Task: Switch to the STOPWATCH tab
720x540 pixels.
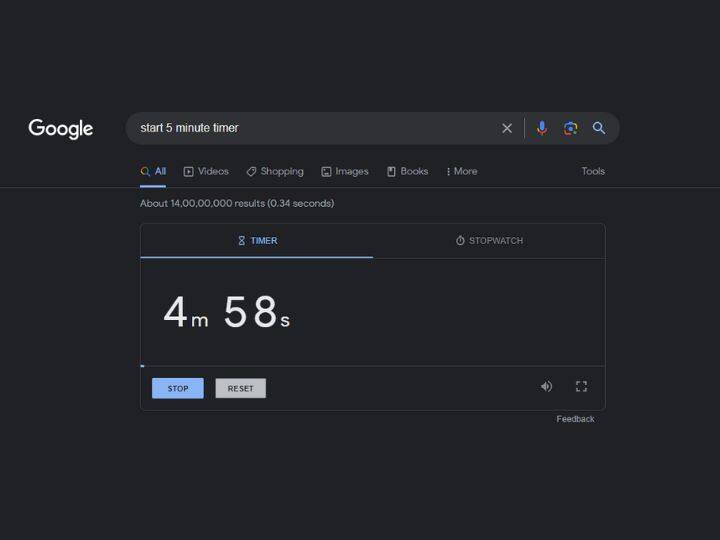Action: (489, 241)
